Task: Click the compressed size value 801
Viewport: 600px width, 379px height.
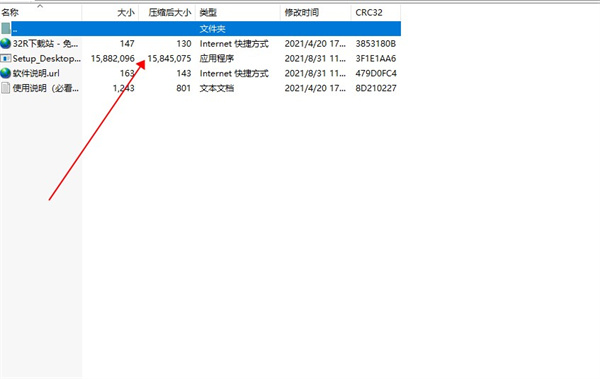Action: pyautogui.click(x=184, y=88)
